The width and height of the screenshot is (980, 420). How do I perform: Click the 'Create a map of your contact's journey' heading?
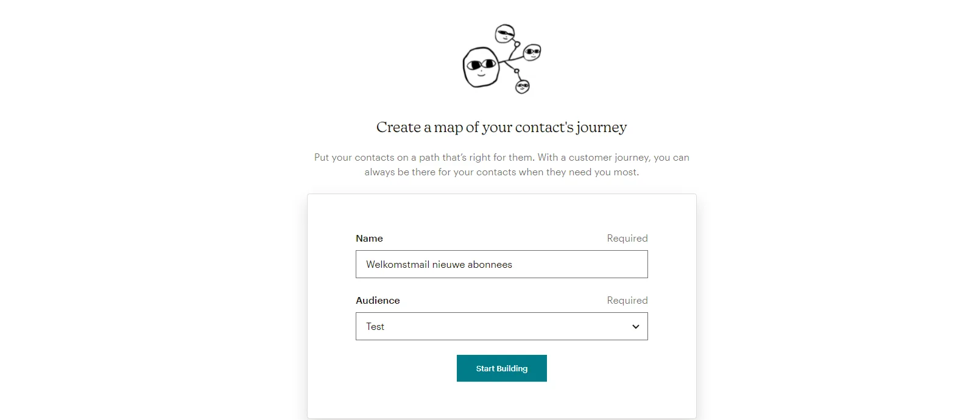coord(501,127)
